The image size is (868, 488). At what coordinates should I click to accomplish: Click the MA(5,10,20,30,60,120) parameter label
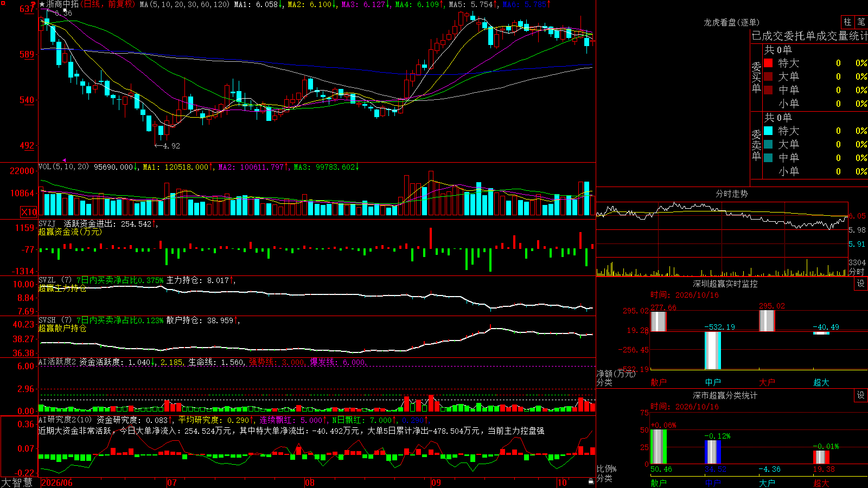pos(185,4)
